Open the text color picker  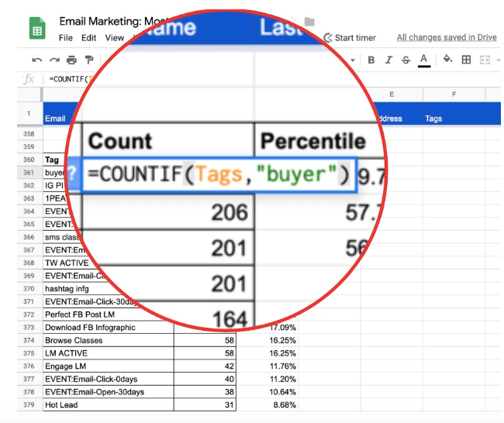[x=424, y=60]
